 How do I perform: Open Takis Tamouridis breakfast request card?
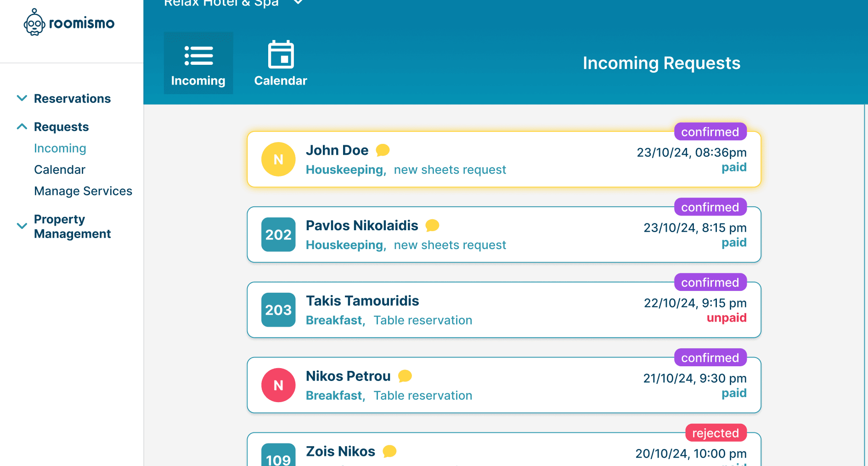[x=503, y=310]
